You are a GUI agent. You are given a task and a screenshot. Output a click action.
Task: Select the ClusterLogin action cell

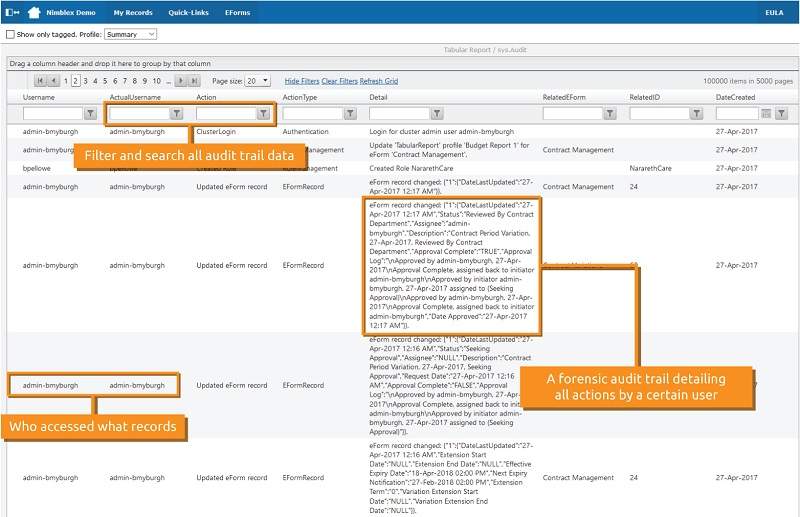(216, 131)
